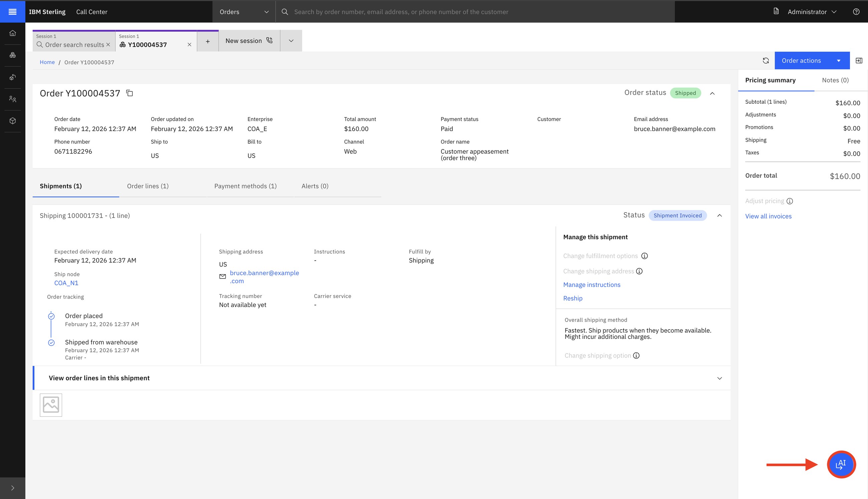Open Manage instructions link
This screenshot has height=499, width=868.
point(592,285)
